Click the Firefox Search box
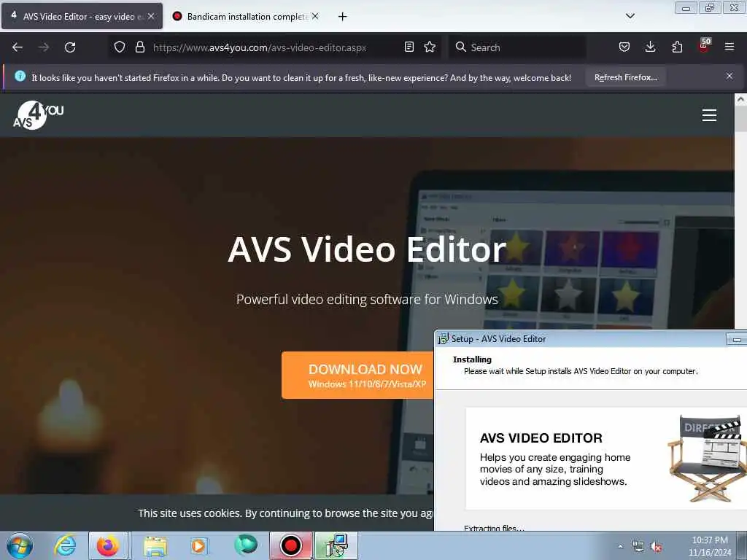The image size is (747, 560). [x=517, y=47]
